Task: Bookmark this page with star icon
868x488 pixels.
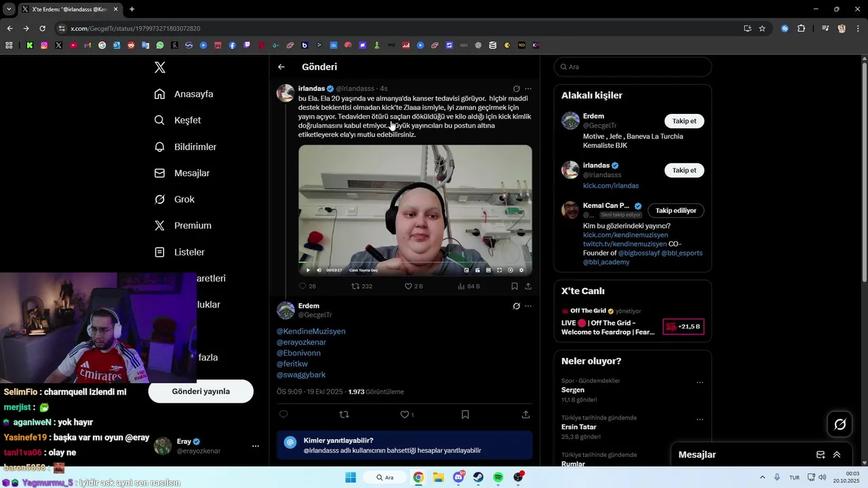Action: click(x=762, y=28)
